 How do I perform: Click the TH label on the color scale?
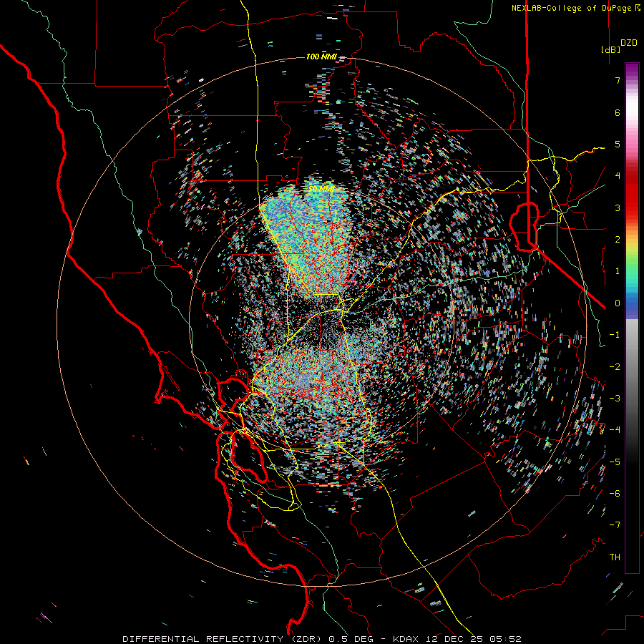click(615, 557)
